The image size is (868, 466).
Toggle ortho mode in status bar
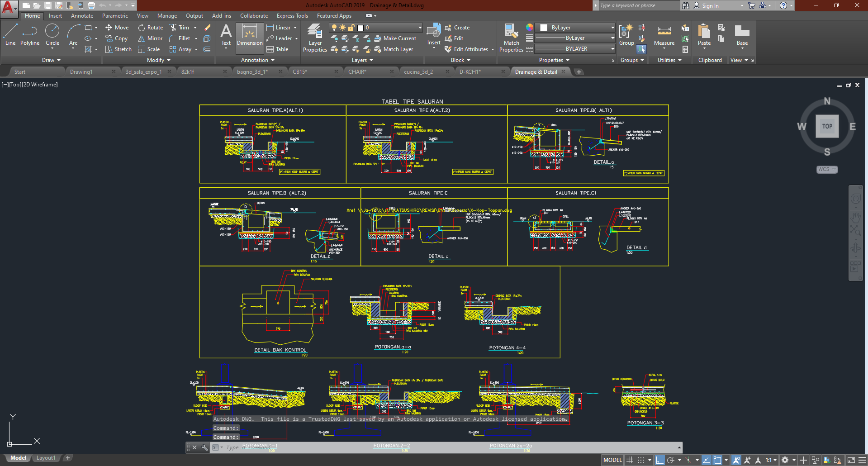pyautogui.click(x=659, y=460)
